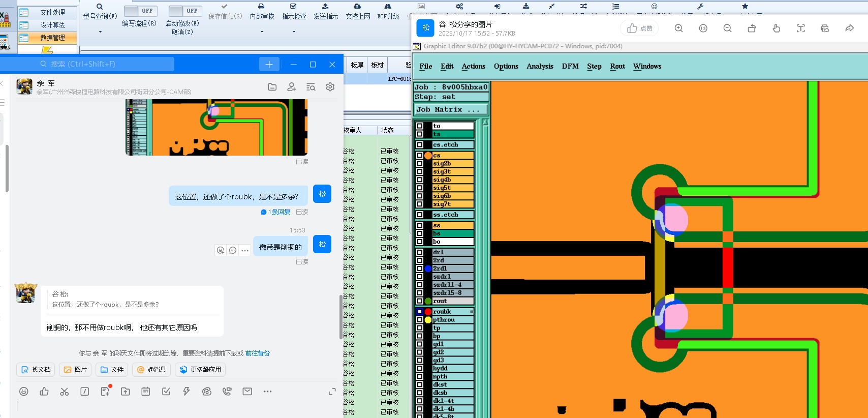Click the zoom-out magnifier in image viewer
This screenshot has width=868, height=418.
pos(727,28)
